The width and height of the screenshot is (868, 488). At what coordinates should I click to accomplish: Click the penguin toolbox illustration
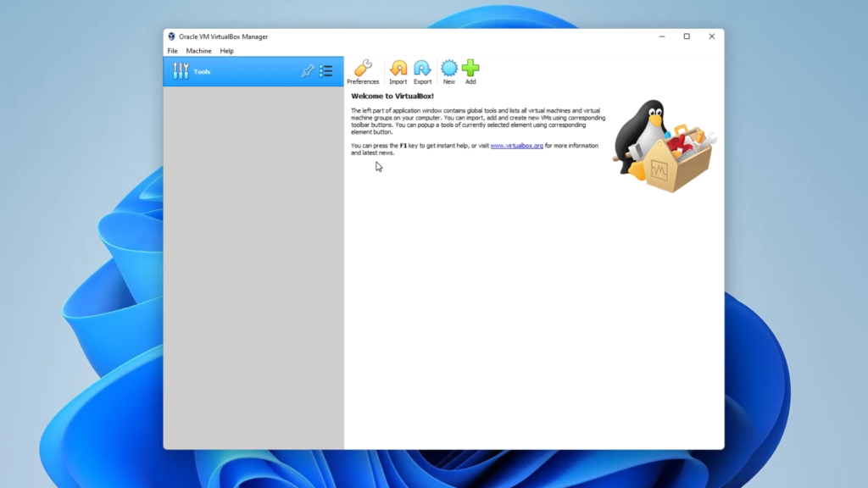pos(665,146)
